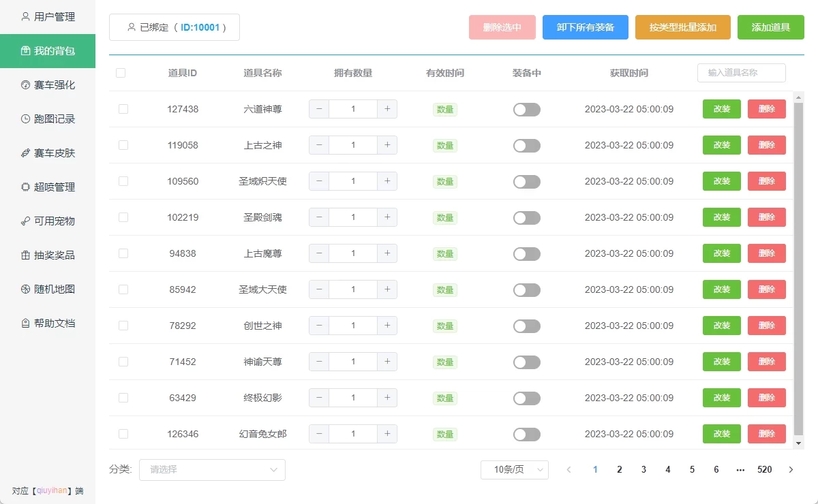Click the 赛车强化 sidebar icon
818x504 pixels.
click(x=25, y=85)
